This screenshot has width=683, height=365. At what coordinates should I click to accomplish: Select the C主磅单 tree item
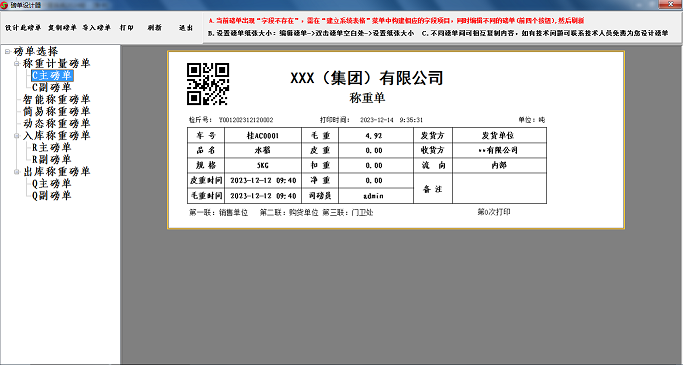(x=52, y=75)
